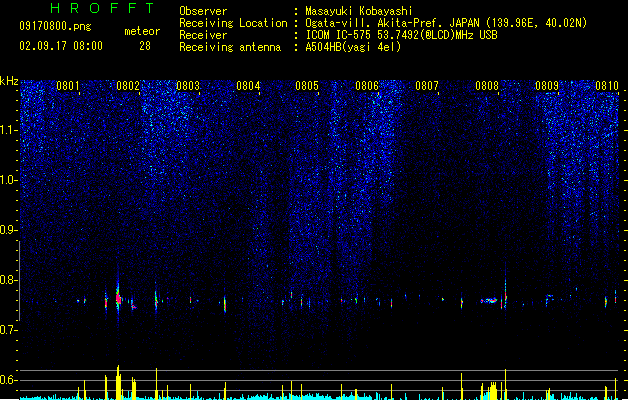Click the date stamp 02.09.17 08:00
The height and width of the screenshot is (400, 629).
pyautogui.click(x=61, y=46)
